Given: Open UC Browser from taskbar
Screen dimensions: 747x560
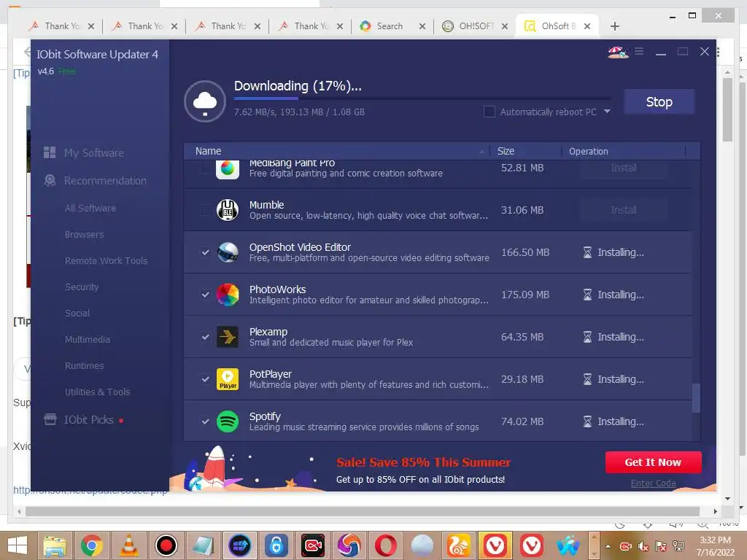Looking at the screenshot, I should click(x=458, y=545).
